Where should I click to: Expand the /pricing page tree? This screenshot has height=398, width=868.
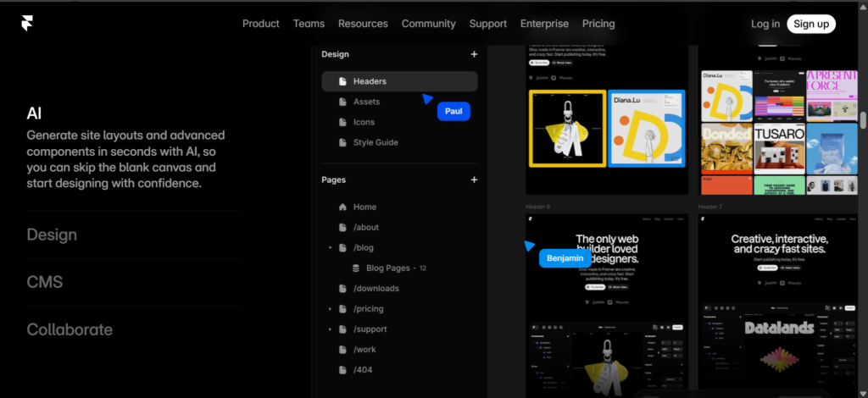pos(330,309)
